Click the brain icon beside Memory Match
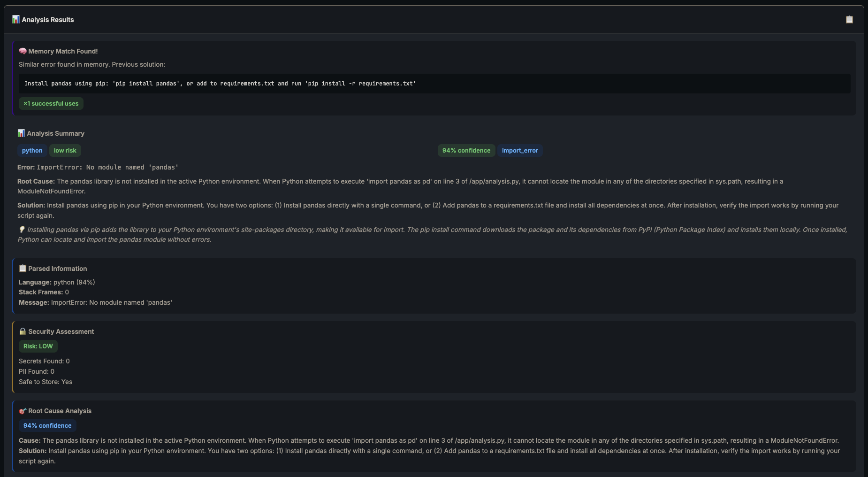The height and width of the screenshot is (477, 868). tap(23, 51)
